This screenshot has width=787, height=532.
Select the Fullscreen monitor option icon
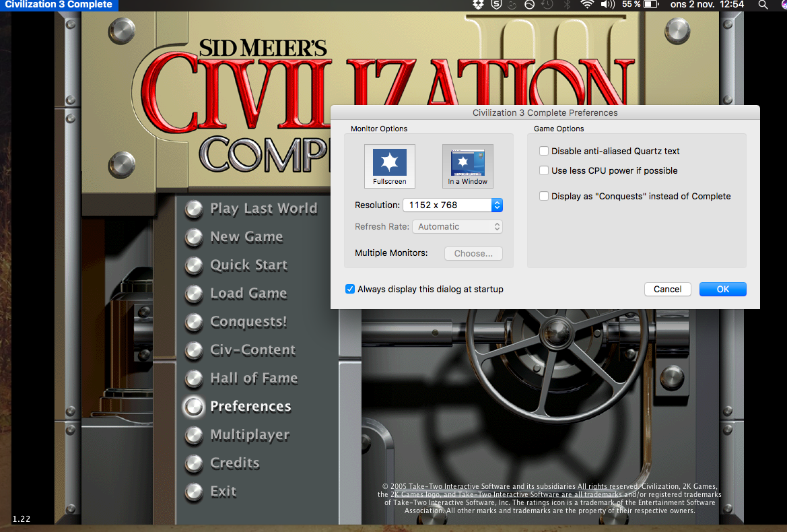pyautogui.click(x=390, y=166)
